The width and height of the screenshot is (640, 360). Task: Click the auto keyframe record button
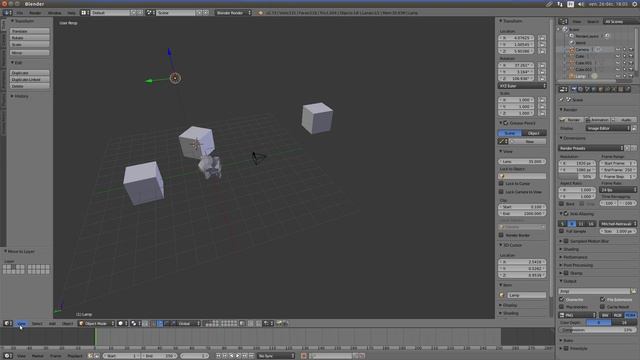pyautogui.click(x=304, y=356)
